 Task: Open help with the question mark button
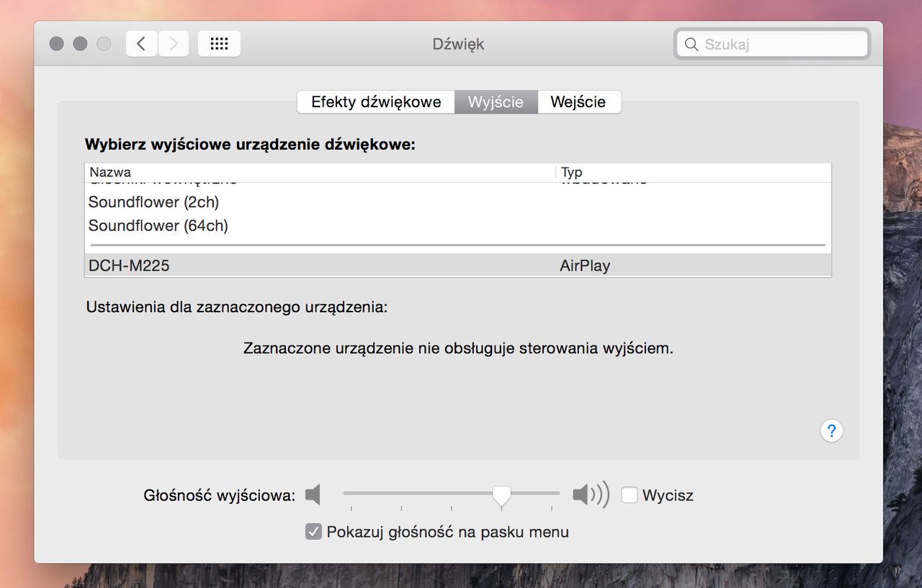(x=831, y=431)
